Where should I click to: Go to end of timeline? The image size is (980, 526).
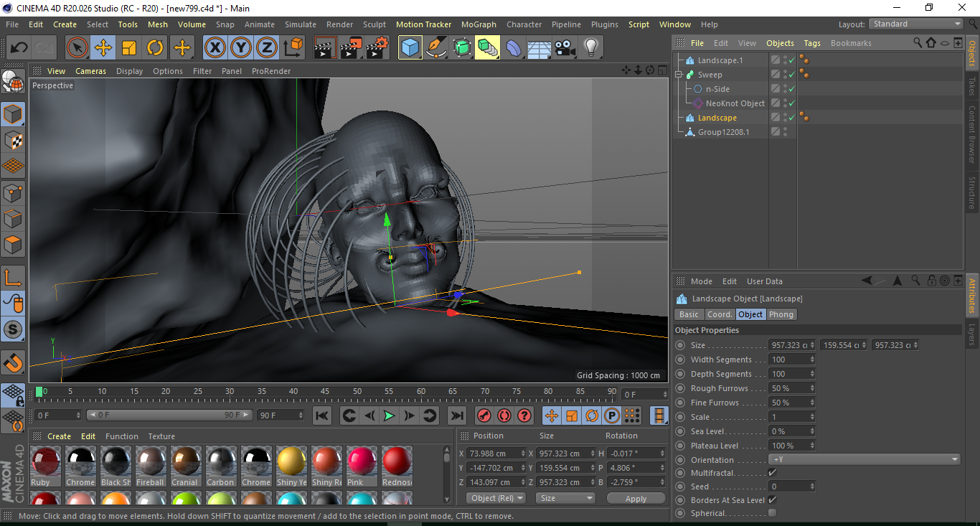pos(456,415)
